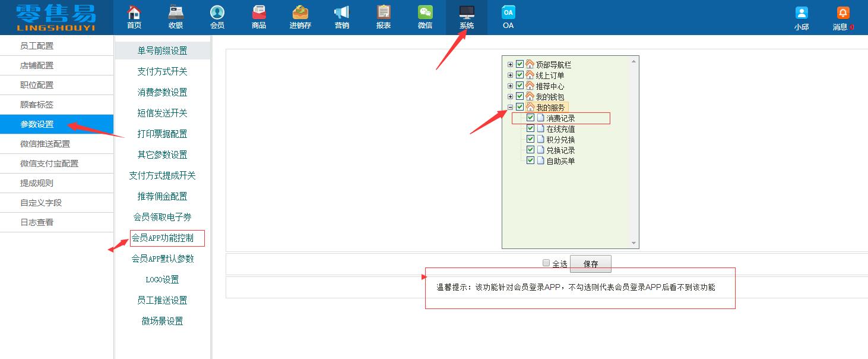Click the 保存 save button
Image resolution: width=868 pixels, height=359 pixels.
click(x=591, y=263)
